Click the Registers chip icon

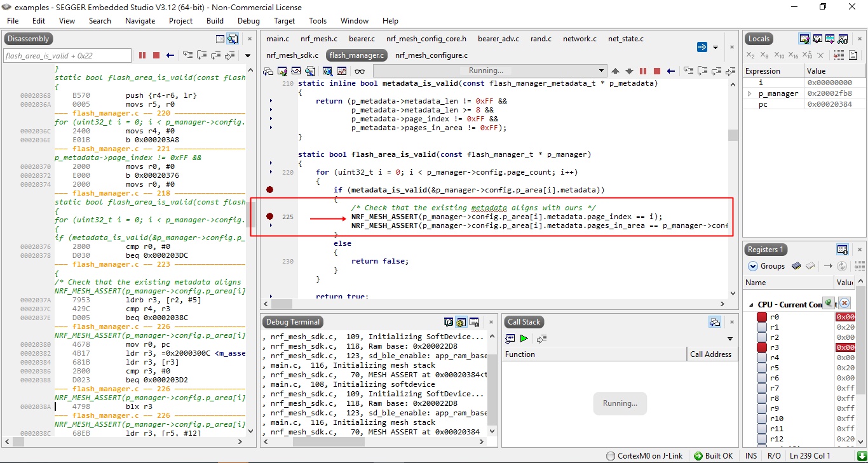pos(796,266)
